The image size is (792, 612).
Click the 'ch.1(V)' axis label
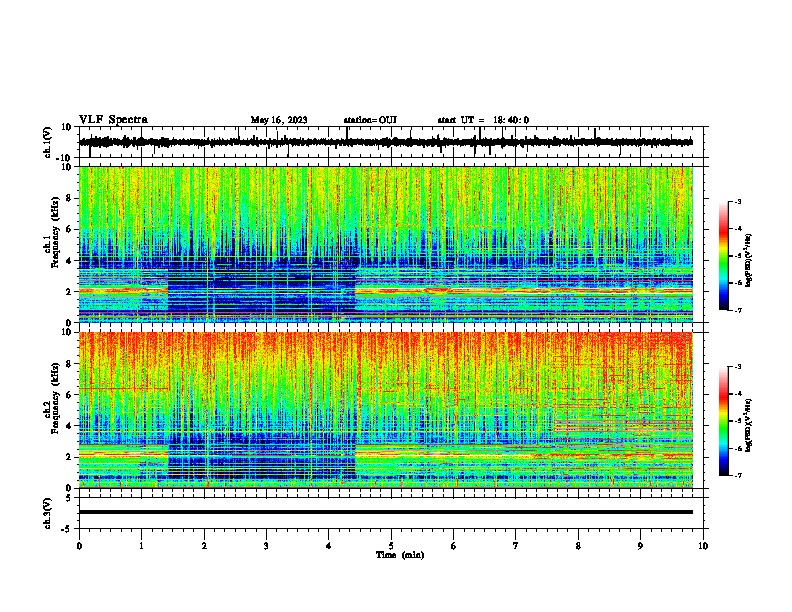(48, 142)
